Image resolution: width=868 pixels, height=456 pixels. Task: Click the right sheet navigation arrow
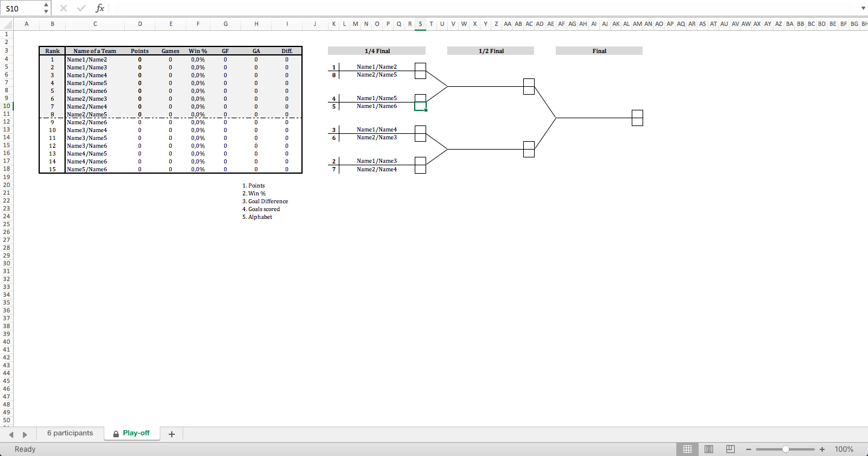coord(24,434)
